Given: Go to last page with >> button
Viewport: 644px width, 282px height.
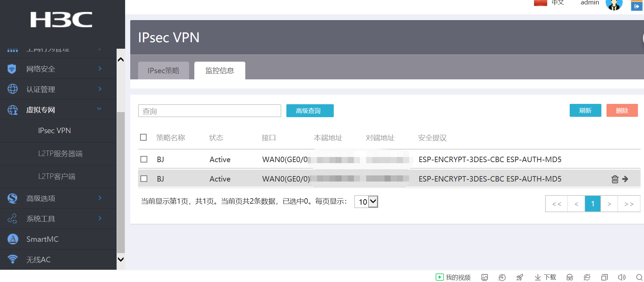Looking at the screenshot, I should pos(629,204).
